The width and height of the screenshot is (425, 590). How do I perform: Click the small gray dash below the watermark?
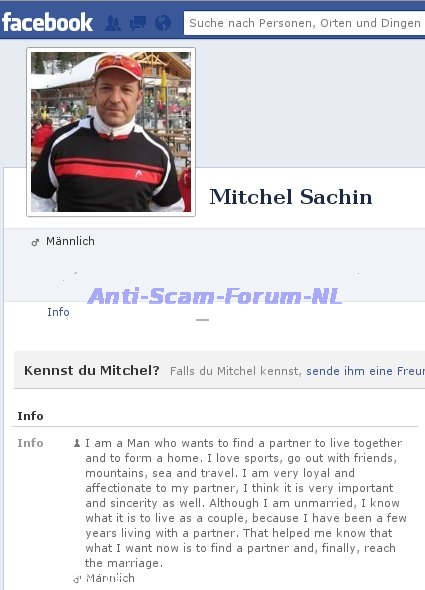pos(203,320)
